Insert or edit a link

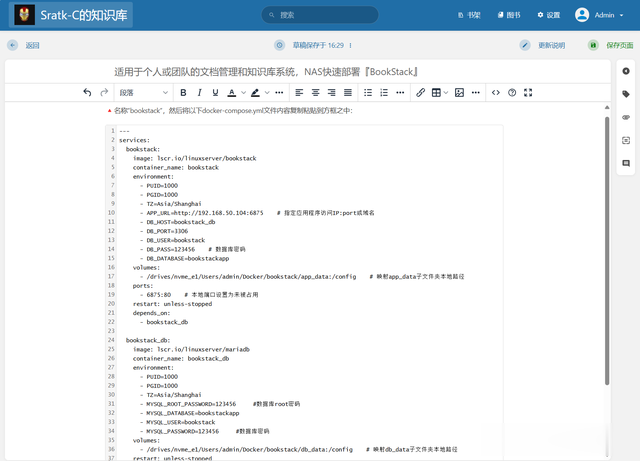coord(420,93)
